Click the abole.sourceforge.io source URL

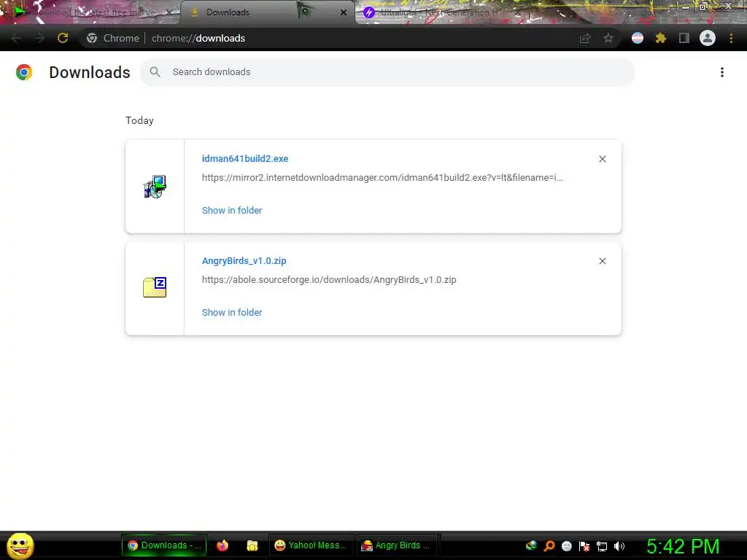[x=329, y=279]
